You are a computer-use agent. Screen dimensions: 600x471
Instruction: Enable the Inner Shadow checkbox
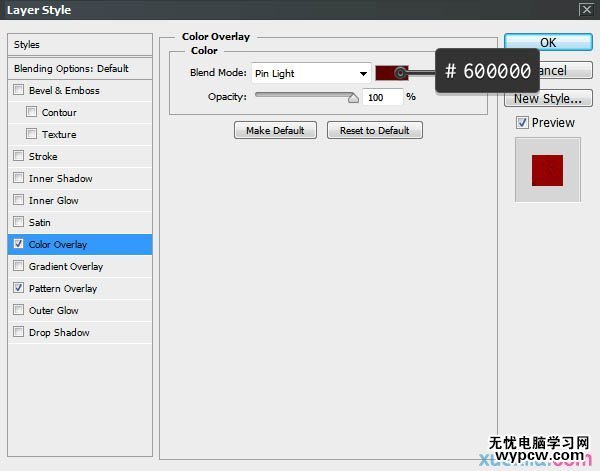coord(18,178)
